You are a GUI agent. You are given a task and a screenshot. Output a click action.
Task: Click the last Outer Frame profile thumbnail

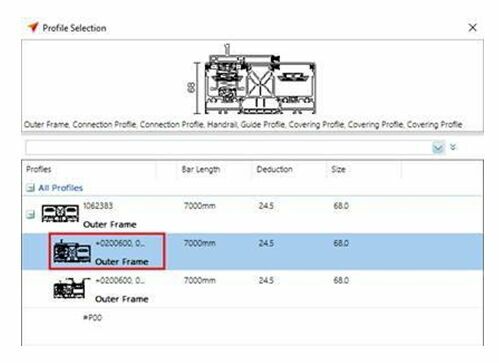pyautogui.click(x=71, y=288)
